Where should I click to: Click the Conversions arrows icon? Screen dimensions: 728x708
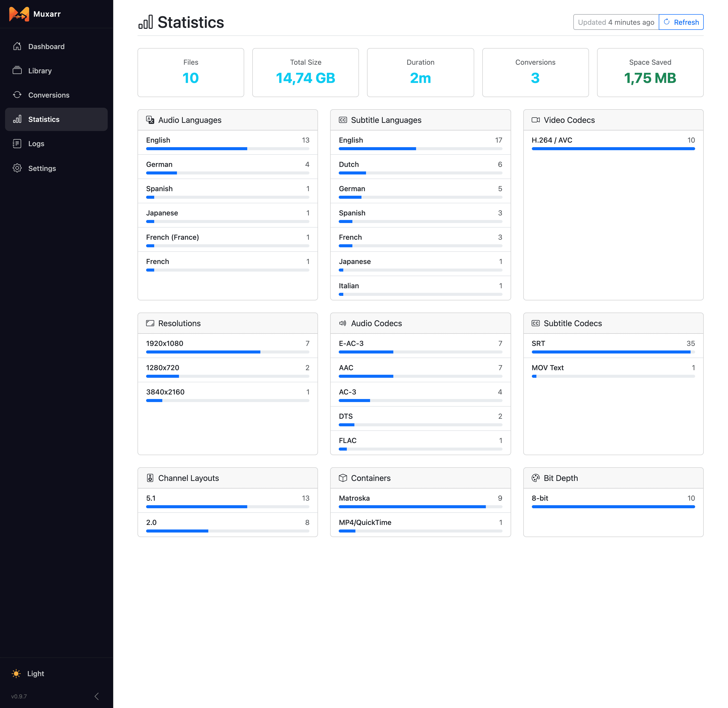point(17,95)
